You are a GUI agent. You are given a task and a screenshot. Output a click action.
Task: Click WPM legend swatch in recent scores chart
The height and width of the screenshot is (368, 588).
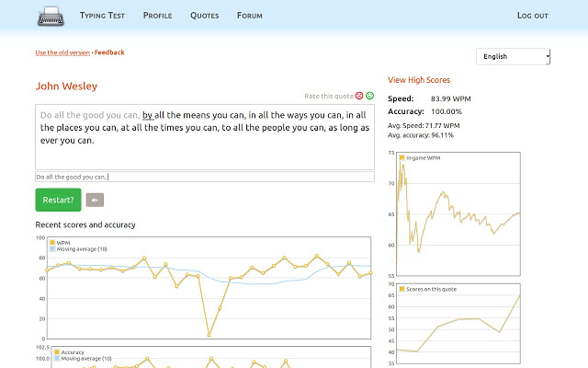tap(53, 243)
